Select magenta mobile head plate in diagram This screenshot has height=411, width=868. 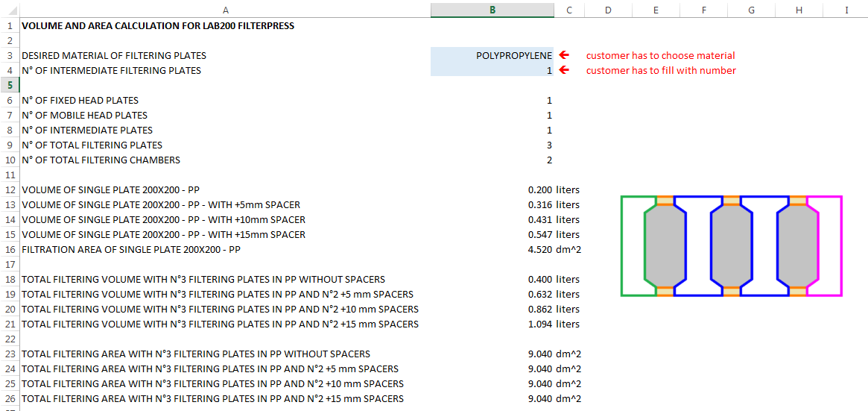click(x=830, y=246)
